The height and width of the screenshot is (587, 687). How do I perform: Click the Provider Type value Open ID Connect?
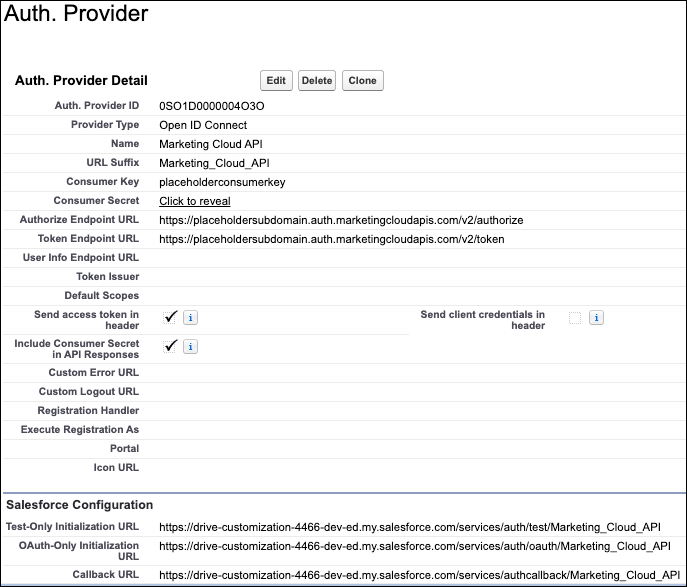tap(203, 125)
